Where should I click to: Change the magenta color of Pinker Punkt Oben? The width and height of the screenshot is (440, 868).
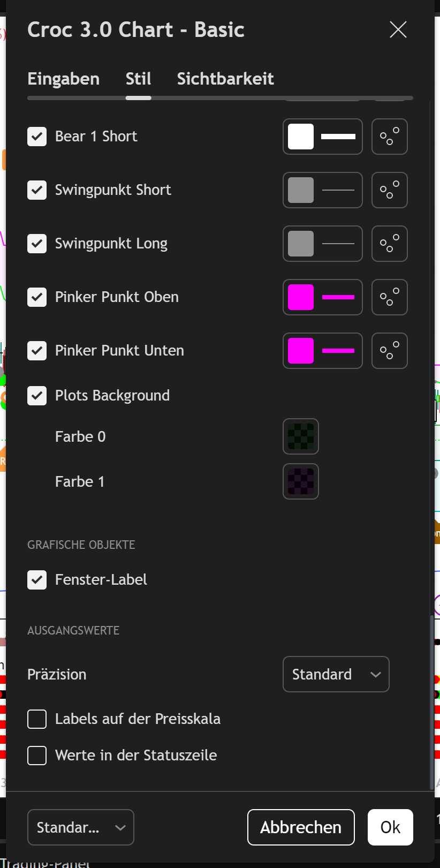coord(322,297)
